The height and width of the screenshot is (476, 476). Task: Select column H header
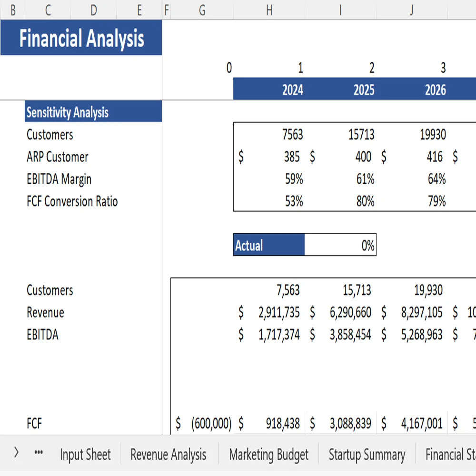point(269,10)
